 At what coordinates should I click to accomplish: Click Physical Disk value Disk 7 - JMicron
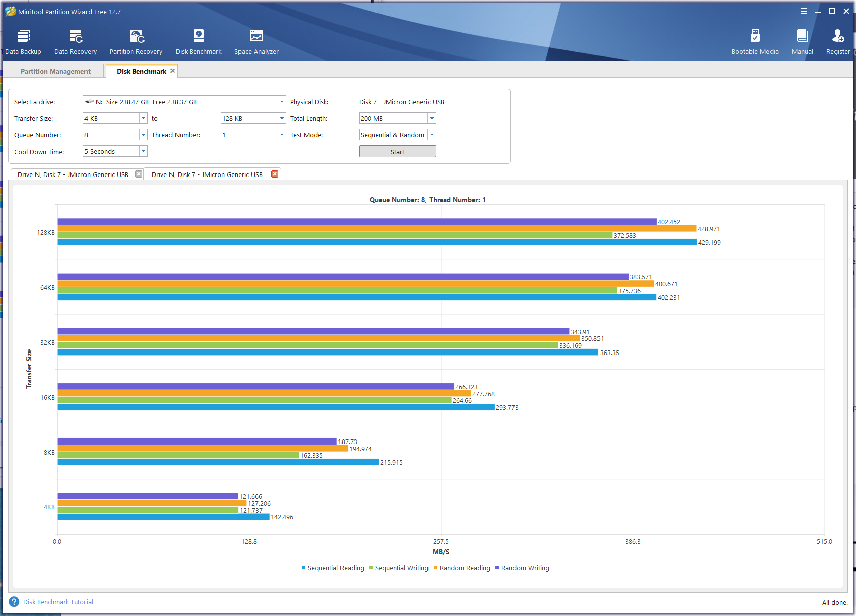pos(401,102)
